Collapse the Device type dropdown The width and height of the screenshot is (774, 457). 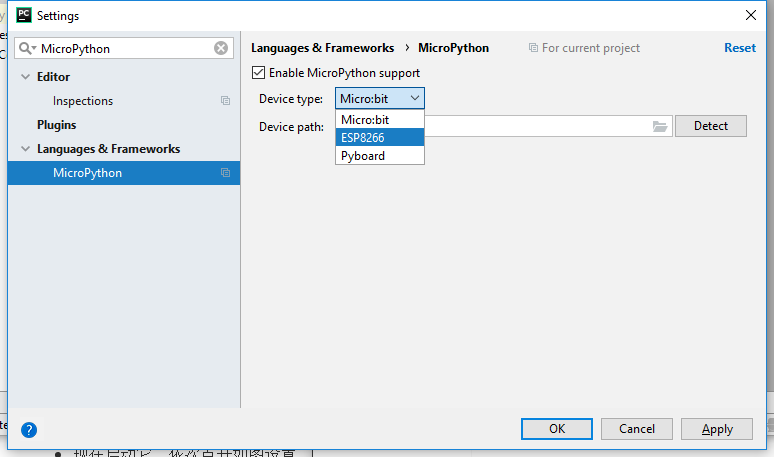click(414, 98)
